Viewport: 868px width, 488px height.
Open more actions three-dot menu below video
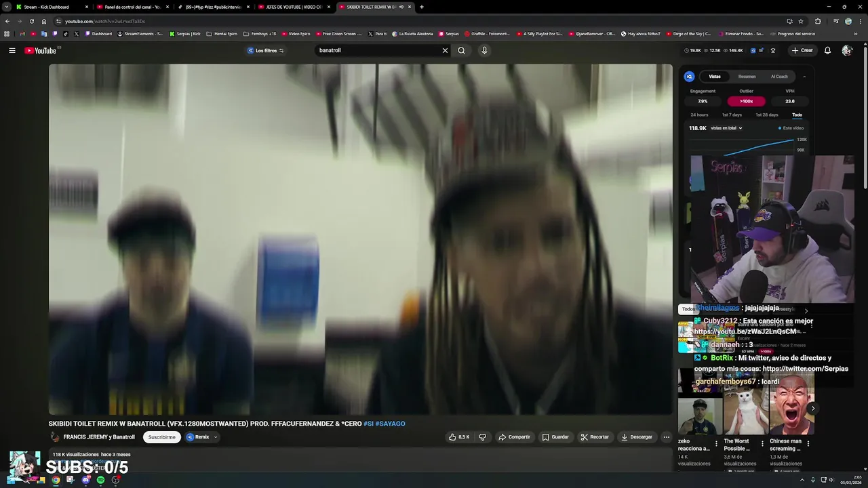[666, 437]
